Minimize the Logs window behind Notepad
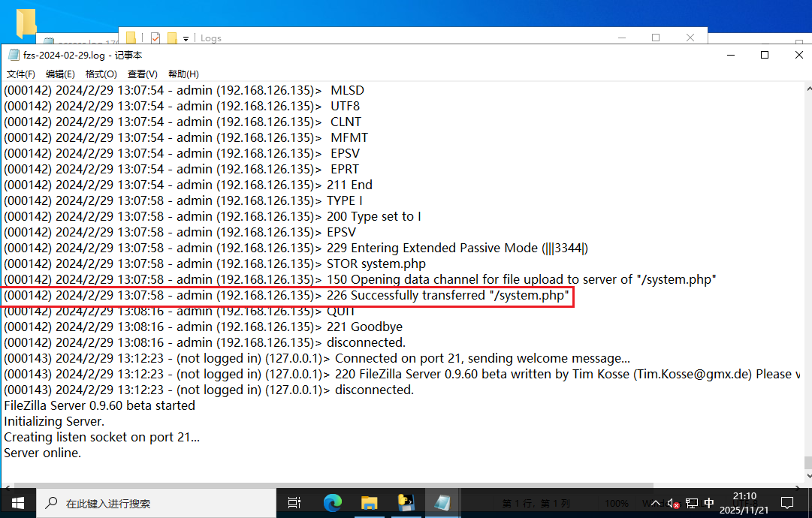The image size is (812, 518). [x=622, y=38]
